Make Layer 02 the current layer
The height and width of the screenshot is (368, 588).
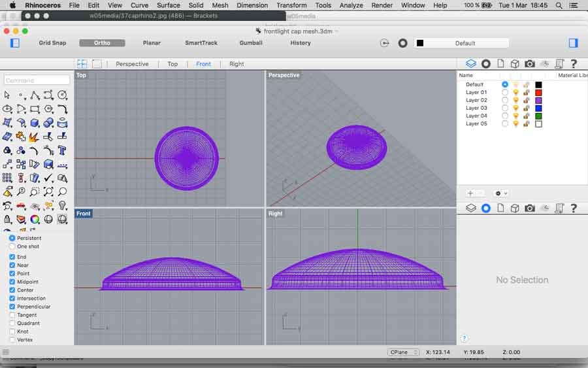505,100
